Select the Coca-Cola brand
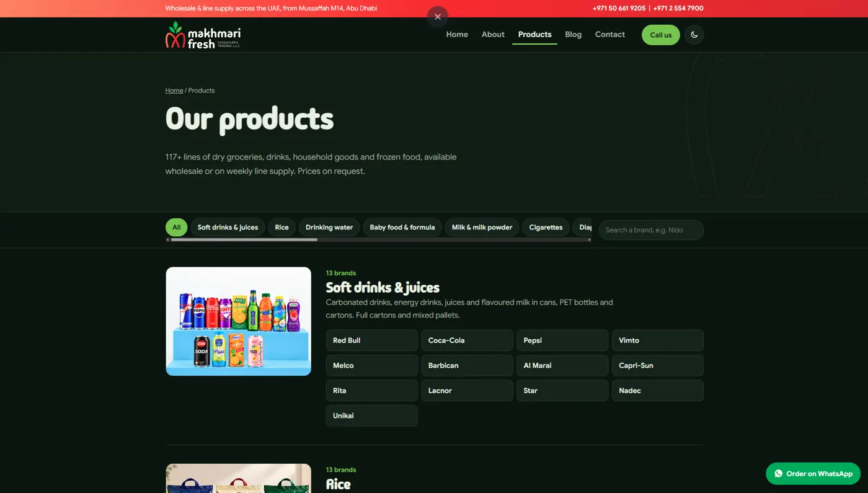868x493 pixels. [x=467, y=340]
